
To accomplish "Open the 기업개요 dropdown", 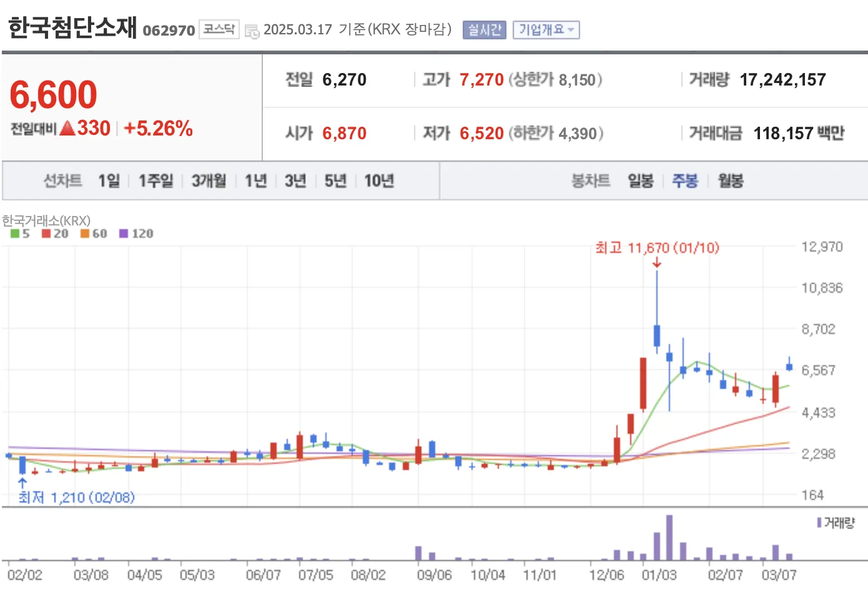I will (x=546, y=30).
